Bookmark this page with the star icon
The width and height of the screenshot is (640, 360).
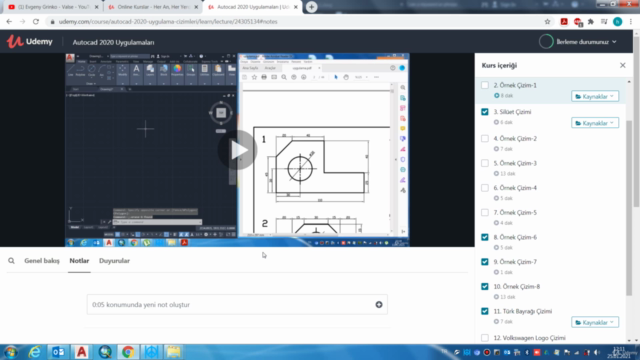click(547, 22)
